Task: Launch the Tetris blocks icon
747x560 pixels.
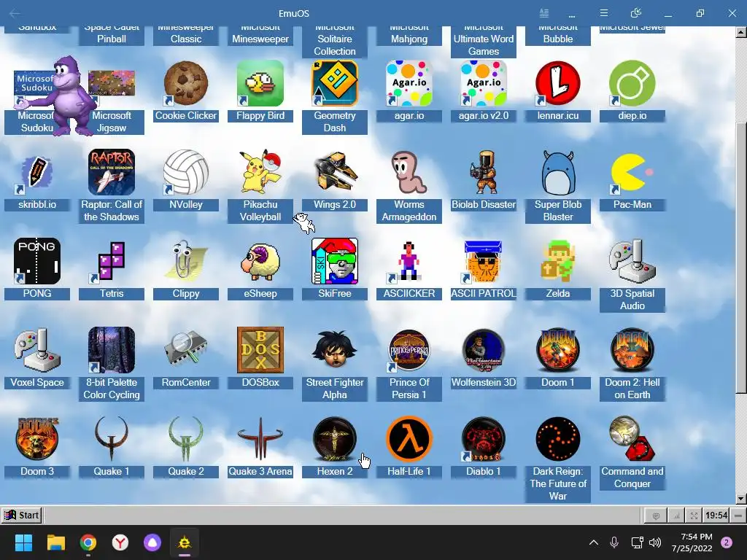Action: pyautogui.click(x=112, y=262)
